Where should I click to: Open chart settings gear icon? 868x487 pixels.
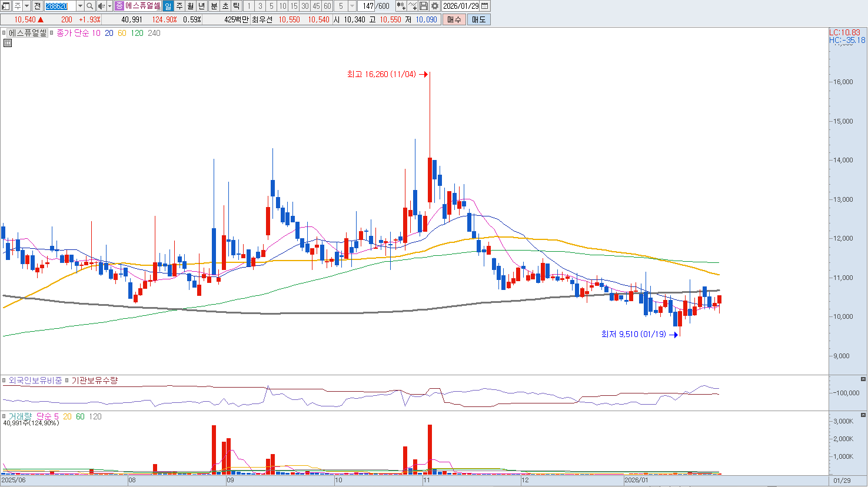click(x=435, y=6)
